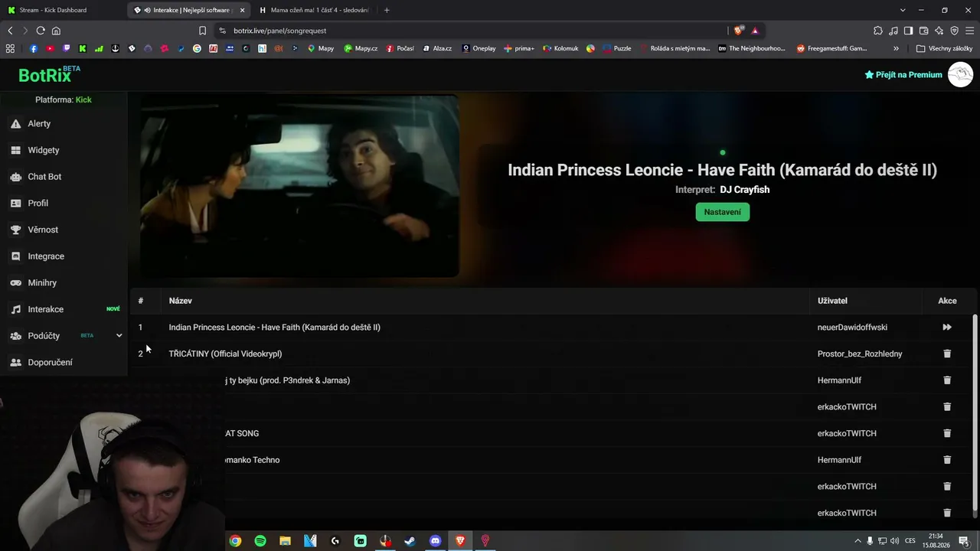Open the Kolomuk bookmark

560,48
